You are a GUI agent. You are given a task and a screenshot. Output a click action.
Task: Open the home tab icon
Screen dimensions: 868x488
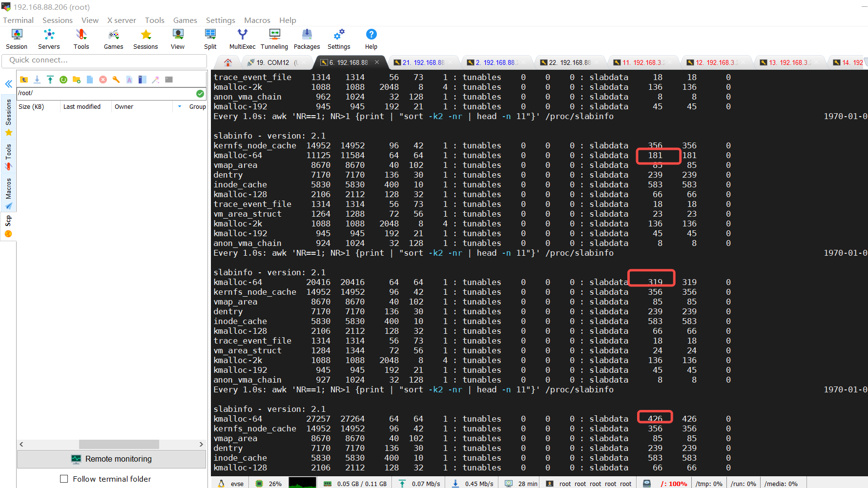[228, 62]
